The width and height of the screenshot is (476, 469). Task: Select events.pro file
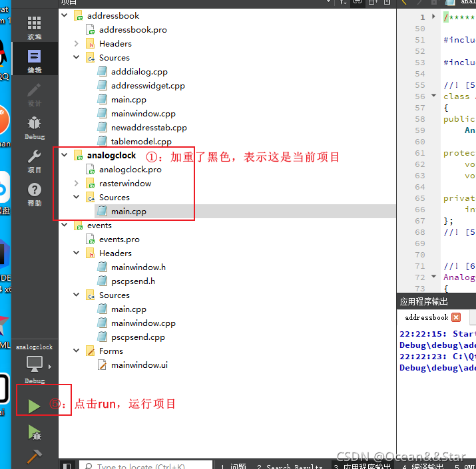[x=119, y=239]
